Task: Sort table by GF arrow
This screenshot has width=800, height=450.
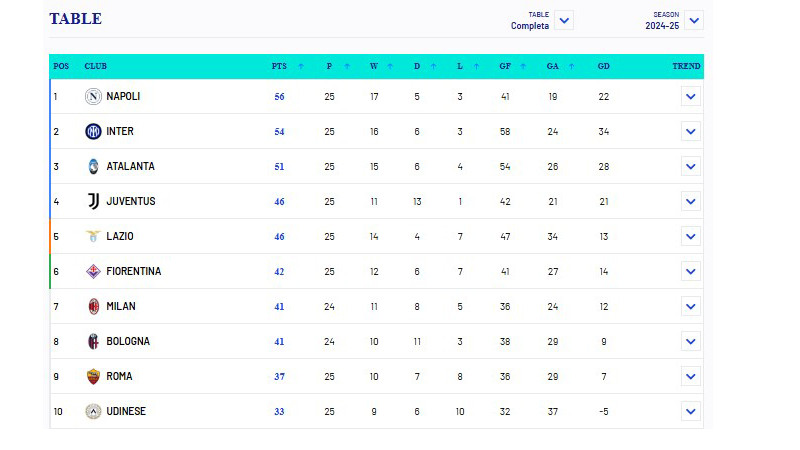Action: coord(523,66)
